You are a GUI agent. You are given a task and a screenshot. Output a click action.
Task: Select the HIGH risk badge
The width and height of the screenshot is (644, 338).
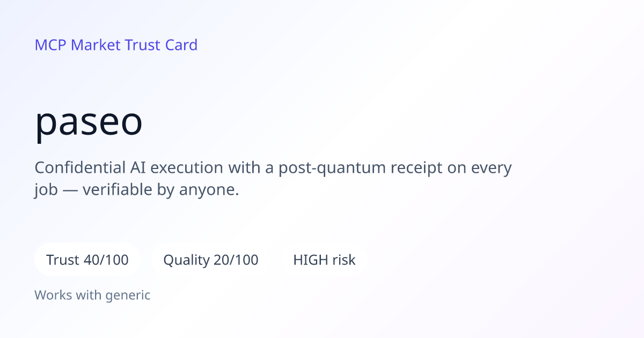pyautogui.click(x=324, y=260)
